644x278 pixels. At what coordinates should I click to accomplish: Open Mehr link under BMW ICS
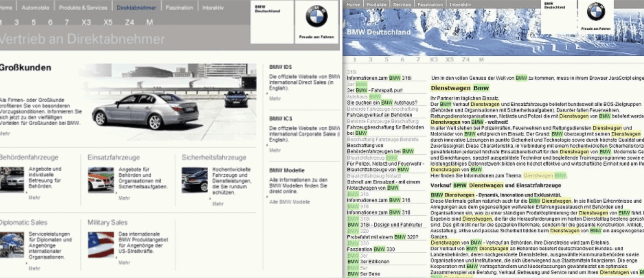275,150
